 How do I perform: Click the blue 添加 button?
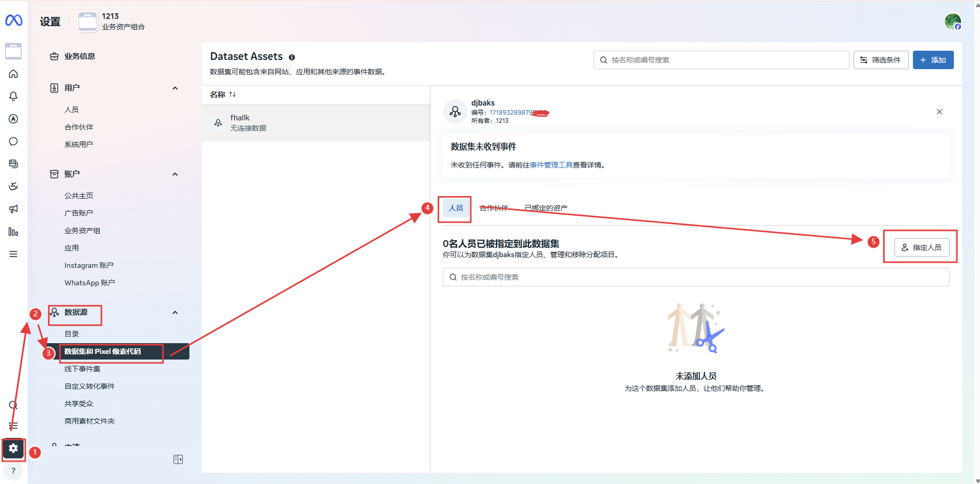933,60
